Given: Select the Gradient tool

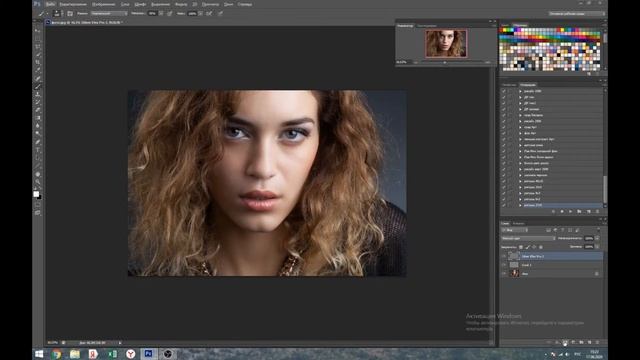Looking at the screenshot, I should point(38,118).
